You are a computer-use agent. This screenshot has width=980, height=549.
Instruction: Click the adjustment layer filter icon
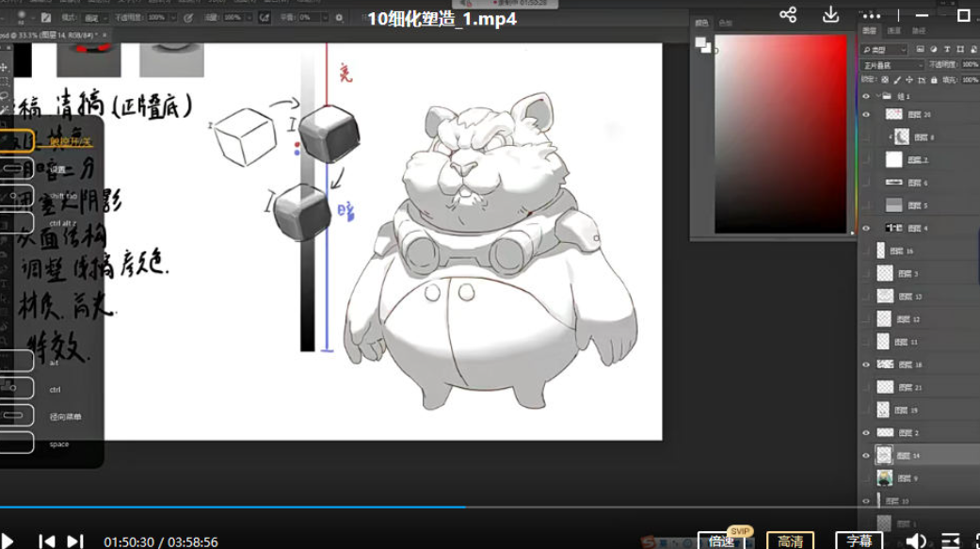click(934, 49)
